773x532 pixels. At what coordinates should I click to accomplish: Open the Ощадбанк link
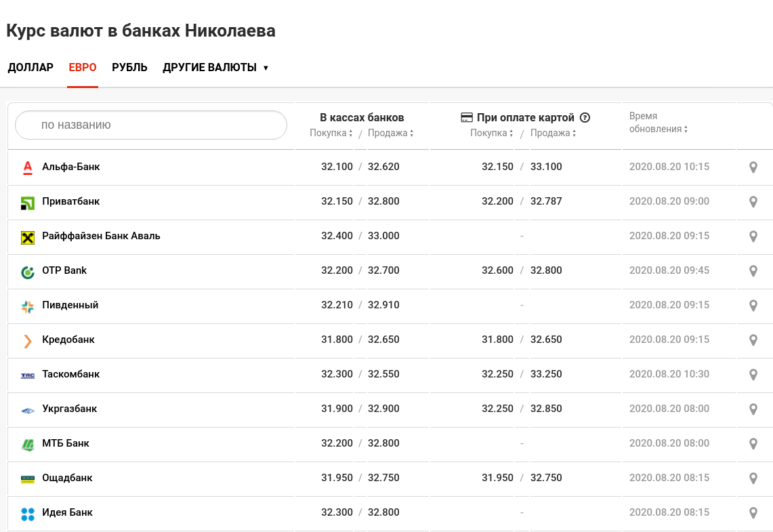[68, 477]
